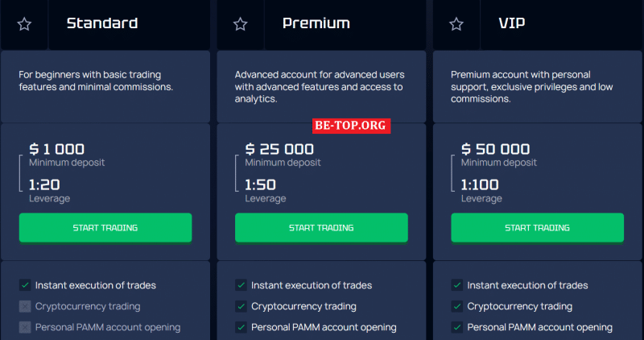
Task: Click the $ 50 000 minimum deposit amount
Action: [495, 149]
